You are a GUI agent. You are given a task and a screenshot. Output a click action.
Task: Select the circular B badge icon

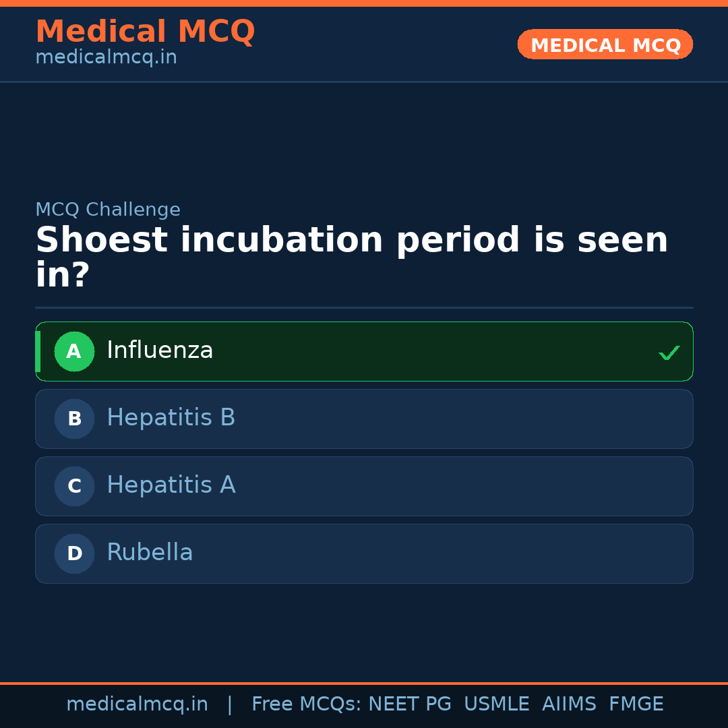point(74,419)
